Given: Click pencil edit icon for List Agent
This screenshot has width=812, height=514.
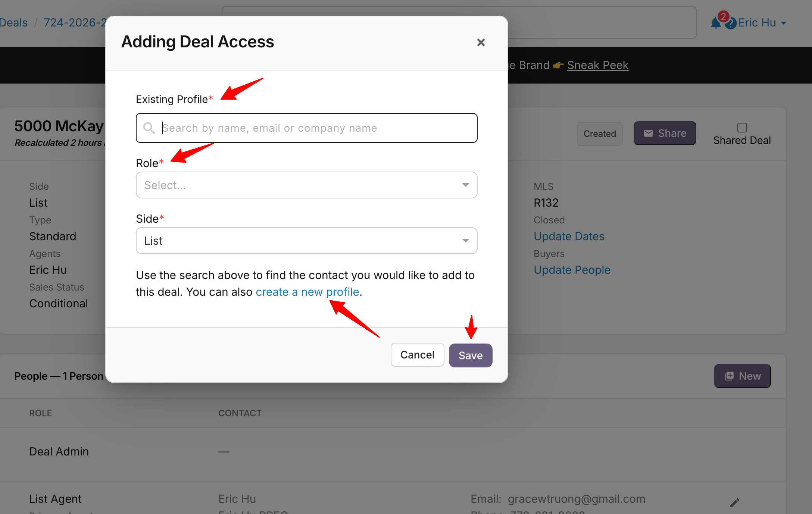Looking at the screenshot, I should [x=734, y=502].
